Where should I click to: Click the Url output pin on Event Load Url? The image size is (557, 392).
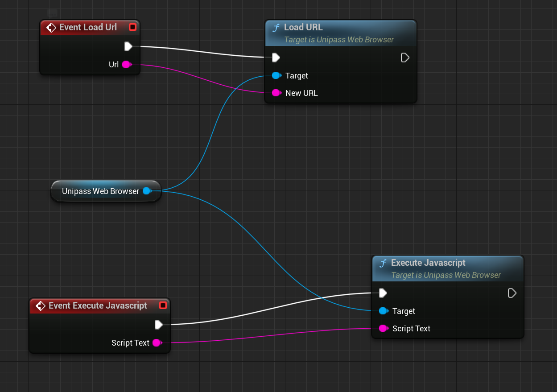click(x=126, y=65)
